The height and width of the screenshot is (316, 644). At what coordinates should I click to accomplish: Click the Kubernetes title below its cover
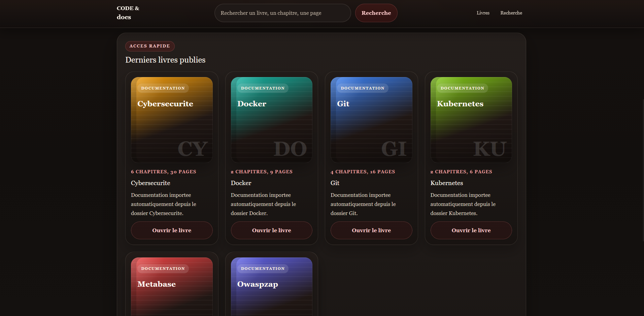pos(447,183)
